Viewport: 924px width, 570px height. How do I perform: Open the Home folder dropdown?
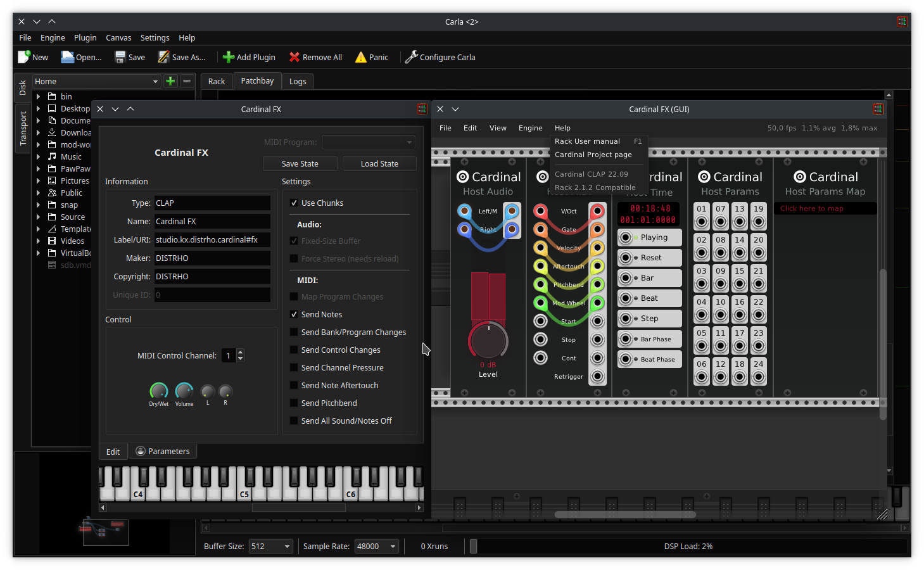coord(96,81)
